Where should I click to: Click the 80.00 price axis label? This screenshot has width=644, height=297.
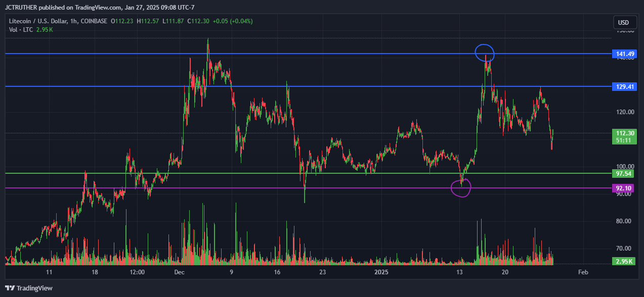point(623,221)
